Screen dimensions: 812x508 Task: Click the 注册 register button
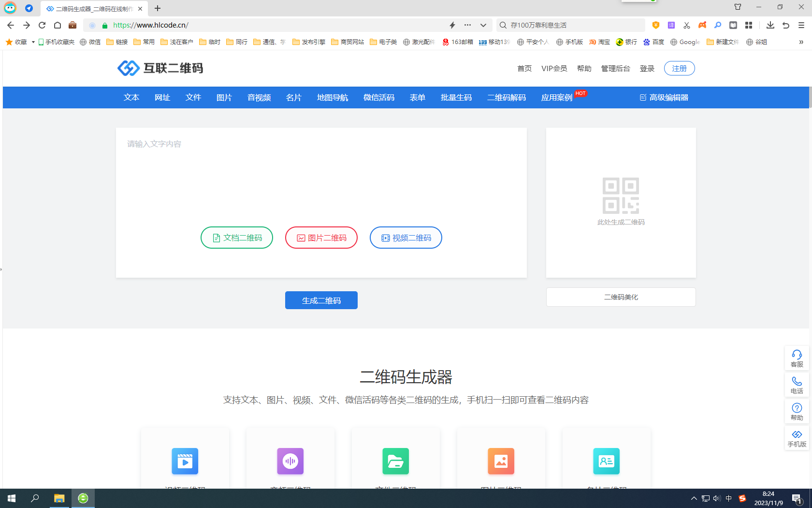point(679,69)
